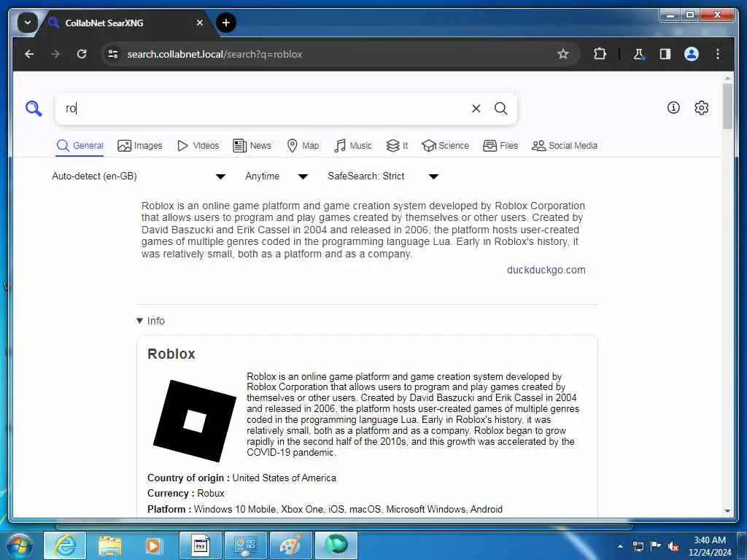747x560 pixels.
Task: Open the Auto-detect (en-GB) language dropdown
Action: click(139, 176)
